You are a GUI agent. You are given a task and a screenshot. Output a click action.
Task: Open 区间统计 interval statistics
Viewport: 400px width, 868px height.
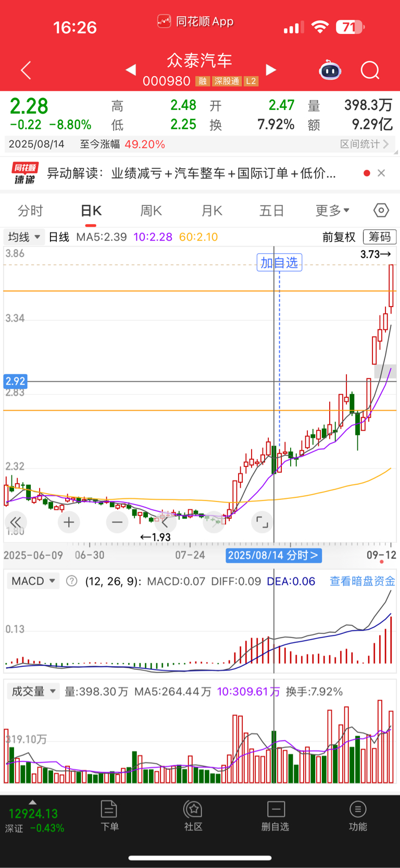(365, 144)
